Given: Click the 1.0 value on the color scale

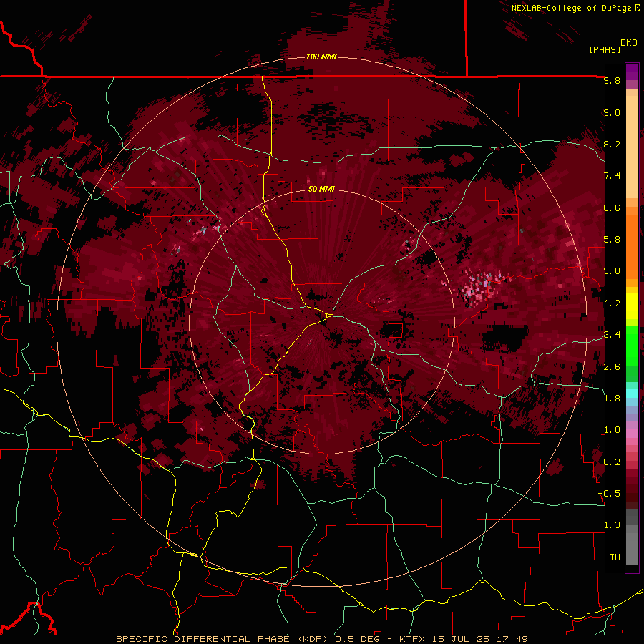Looking at the screenshot, I should [x=612, y=431].
